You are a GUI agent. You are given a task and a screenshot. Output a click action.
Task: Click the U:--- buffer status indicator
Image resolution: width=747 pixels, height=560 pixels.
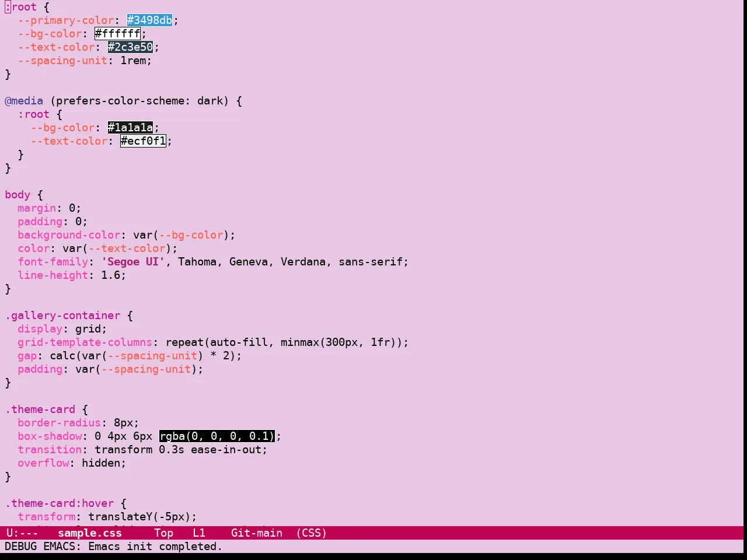coord(22,533)
